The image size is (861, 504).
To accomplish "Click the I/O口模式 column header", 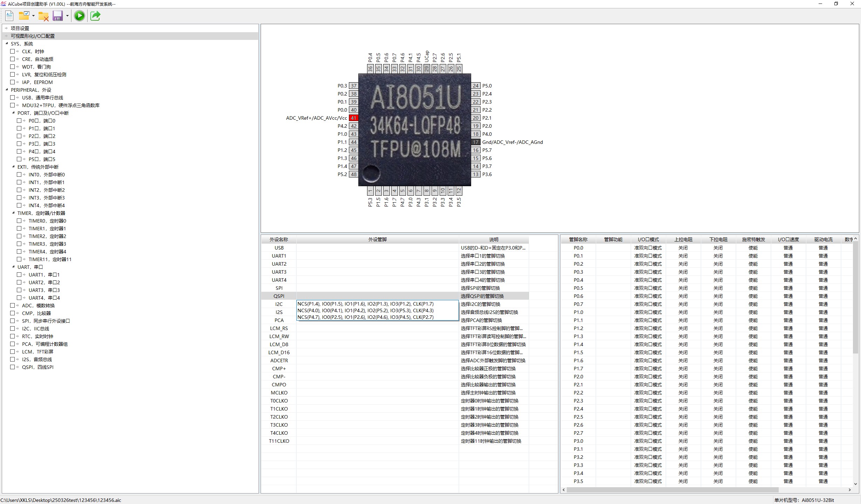I will 648,239.
